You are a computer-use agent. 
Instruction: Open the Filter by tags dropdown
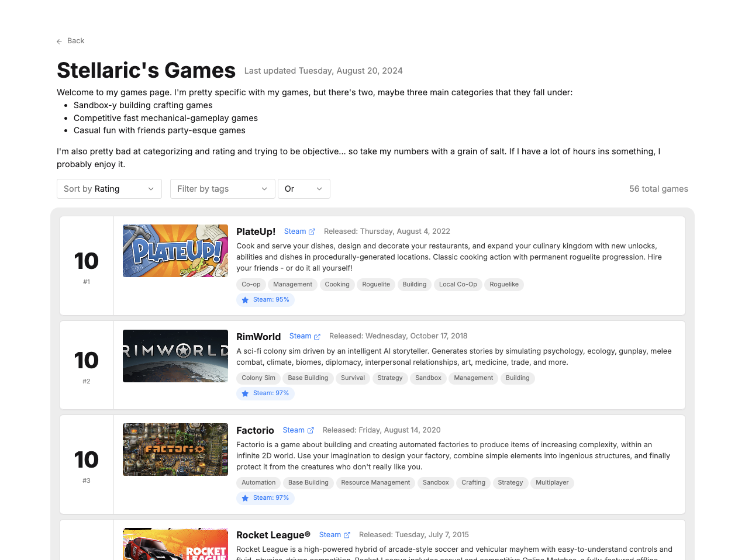[222, 188]
